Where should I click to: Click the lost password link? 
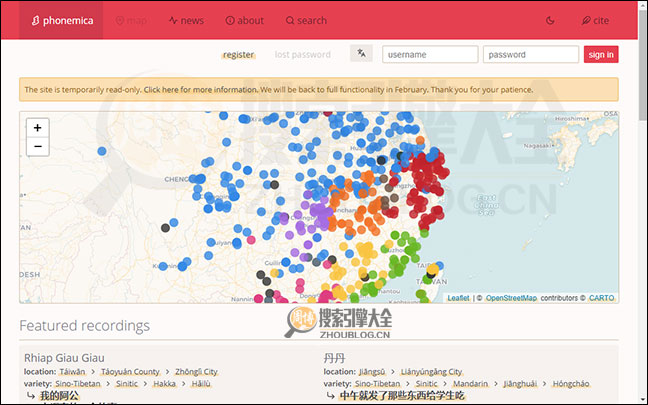click(302, 54)
